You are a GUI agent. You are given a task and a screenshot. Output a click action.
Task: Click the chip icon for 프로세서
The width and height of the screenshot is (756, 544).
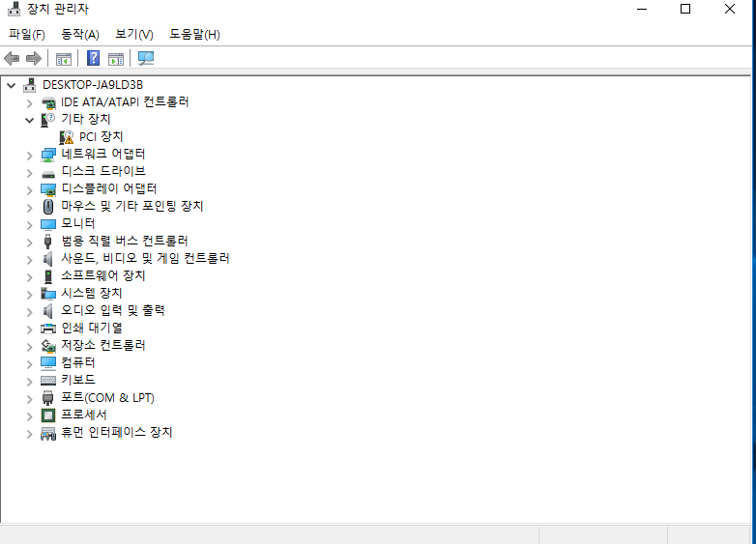click(48, 415)
